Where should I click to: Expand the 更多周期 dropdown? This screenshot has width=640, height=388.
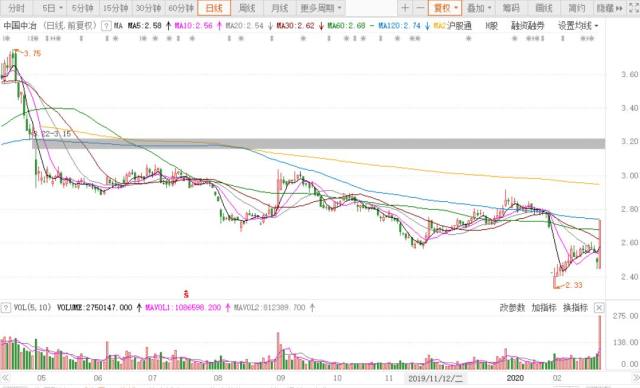321,8
